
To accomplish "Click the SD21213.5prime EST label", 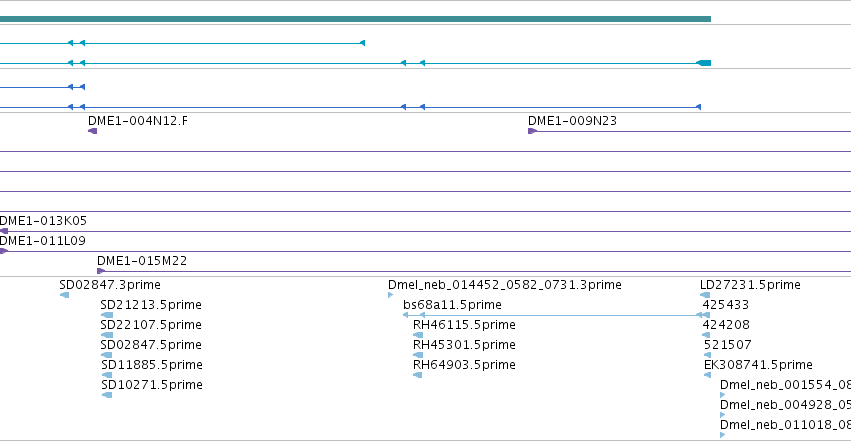I will click(151, 305).
